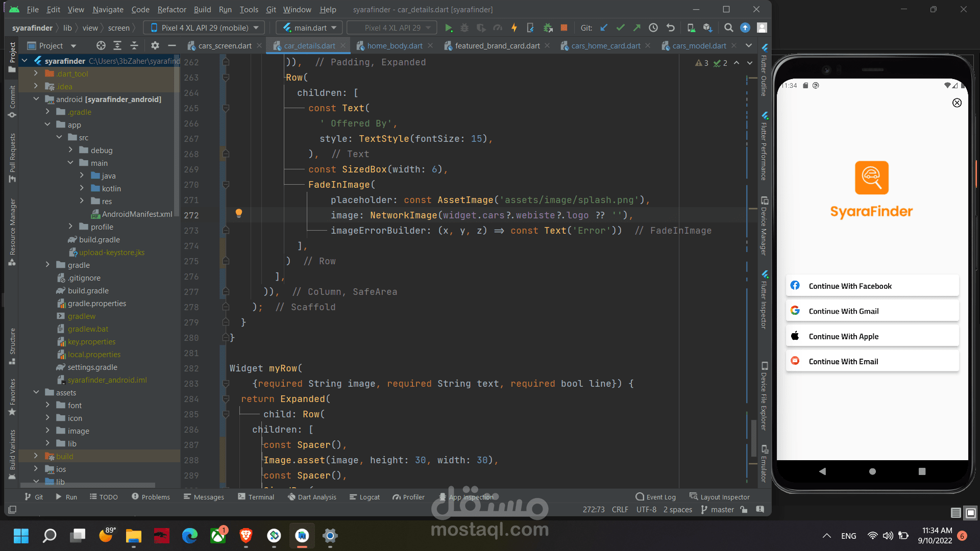
Task: Click the Search Everywhere magnifier
Action: [x=729, y=28]
